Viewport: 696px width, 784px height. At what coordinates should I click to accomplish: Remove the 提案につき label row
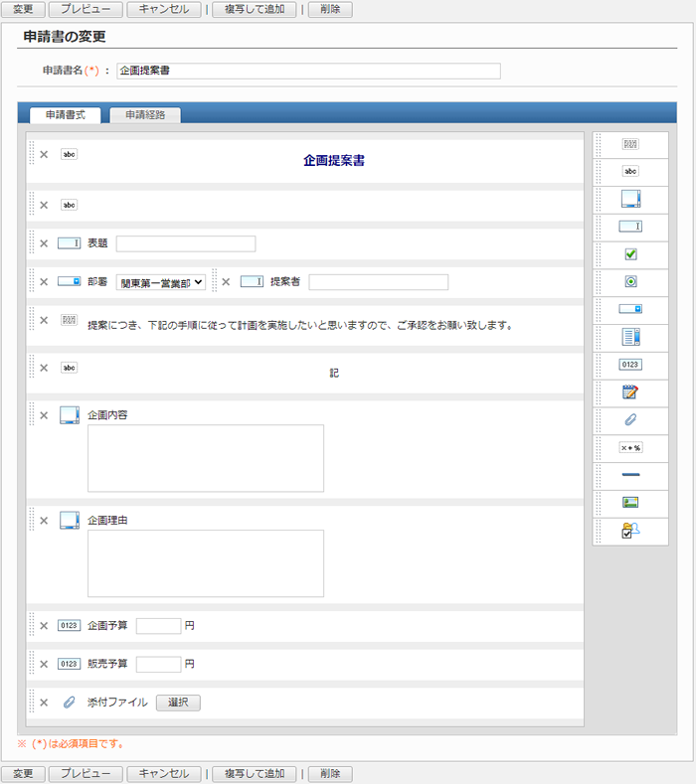[44, 321]
